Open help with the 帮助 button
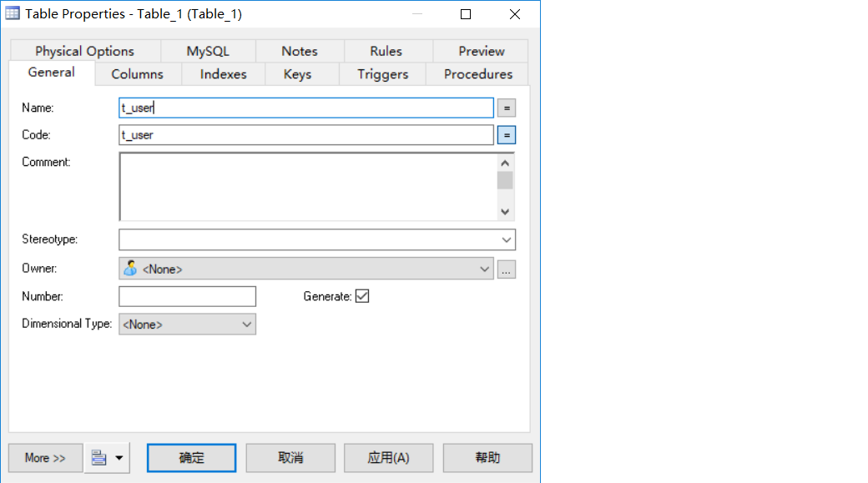This screenshot has height=483, width=868. [487, 457]
